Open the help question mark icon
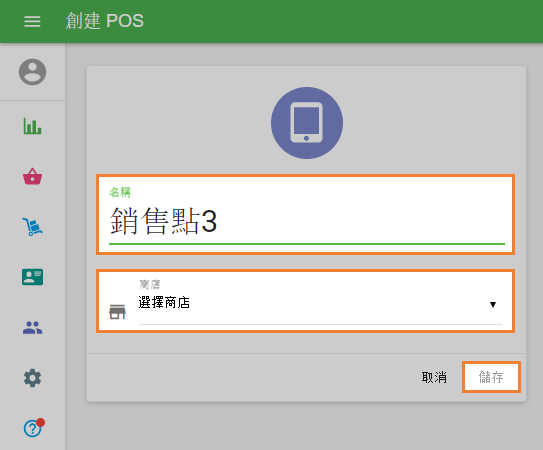 pyautogui.click(x=34, y=428)
